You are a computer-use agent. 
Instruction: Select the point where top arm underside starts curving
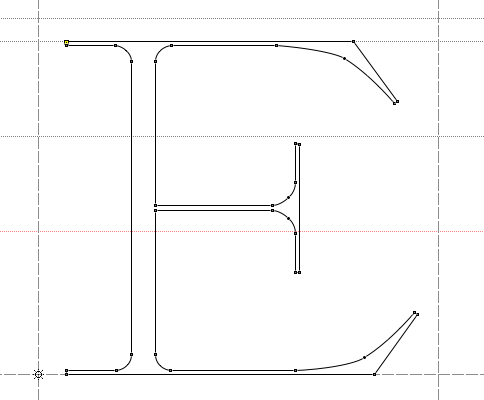point(276,46)
